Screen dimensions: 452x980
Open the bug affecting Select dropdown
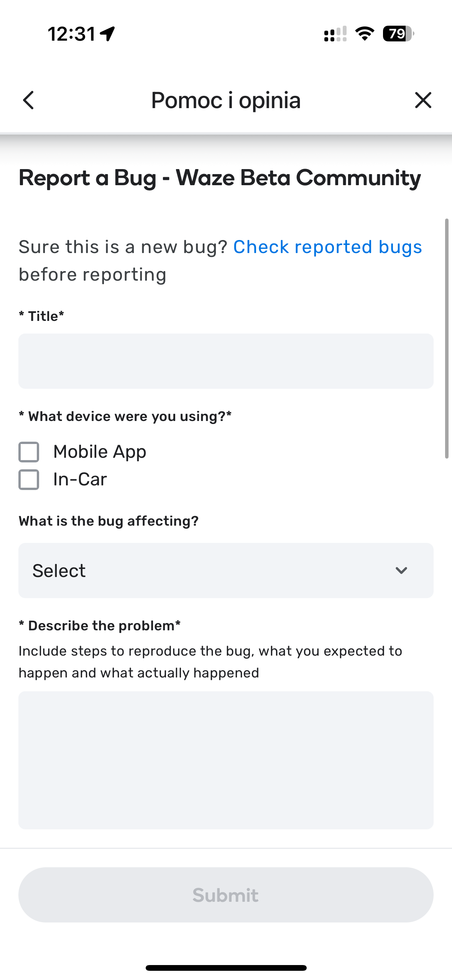[226, 571]
